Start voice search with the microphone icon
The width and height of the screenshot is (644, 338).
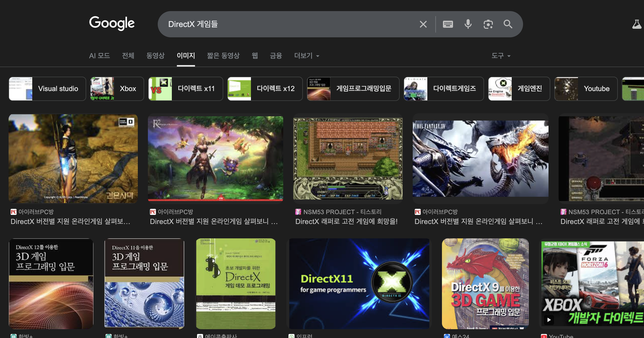tap(468, 24)
